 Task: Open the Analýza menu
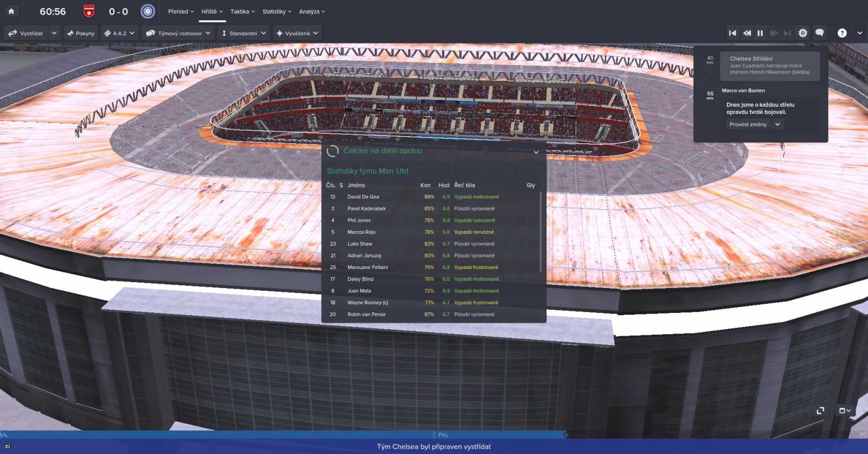point(312,11)
